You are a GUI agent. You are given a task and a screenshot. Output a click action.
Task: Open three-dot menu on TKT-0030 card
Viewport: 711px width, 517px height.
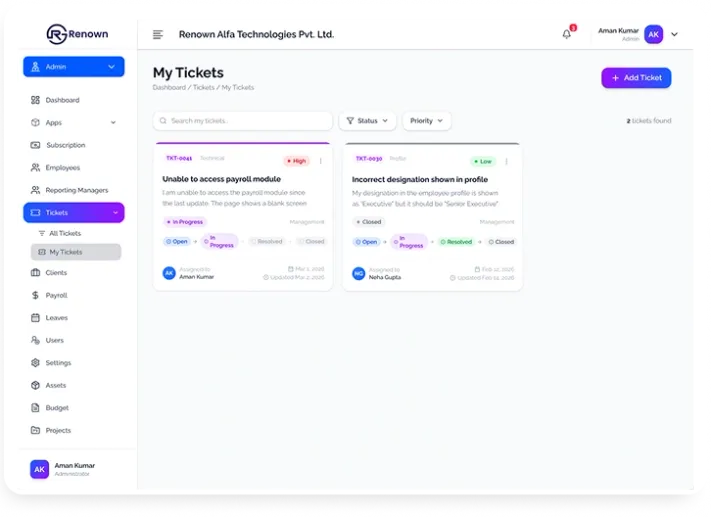pos(506,160)
